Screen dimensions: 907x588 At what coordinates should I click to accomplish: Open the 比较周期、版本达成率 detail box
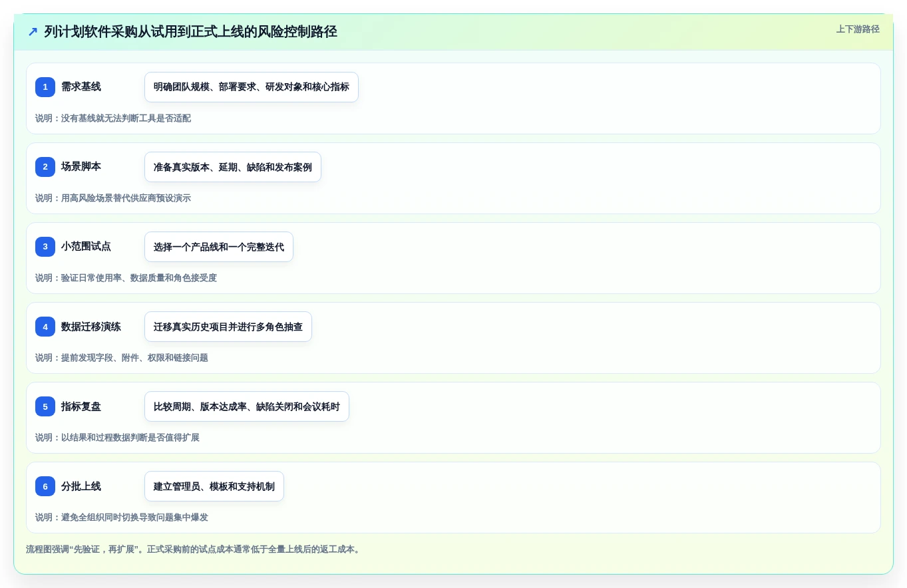247,406
